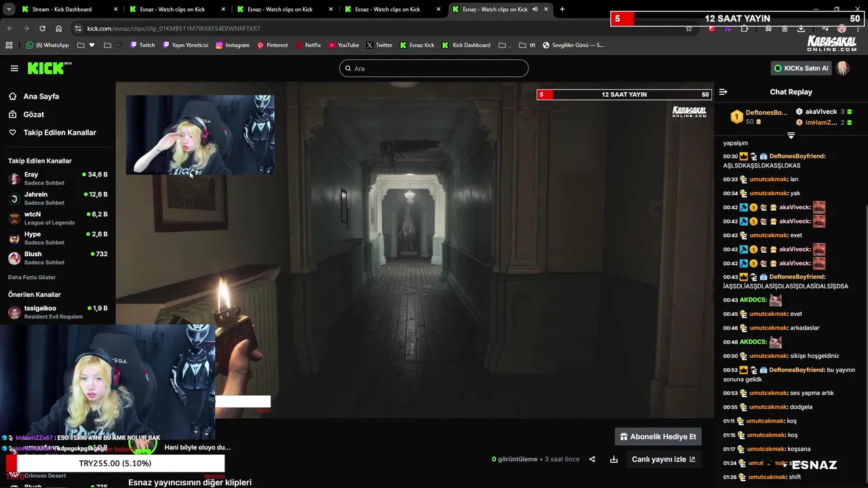Click the clip video player

point(414,250)
